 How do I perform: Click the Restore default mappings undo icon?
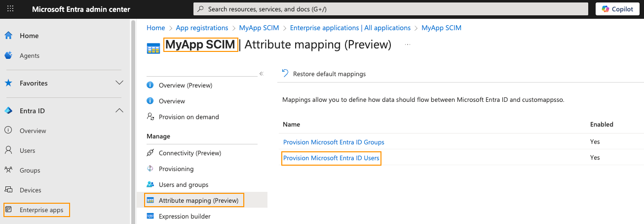[x=285, y=73]
